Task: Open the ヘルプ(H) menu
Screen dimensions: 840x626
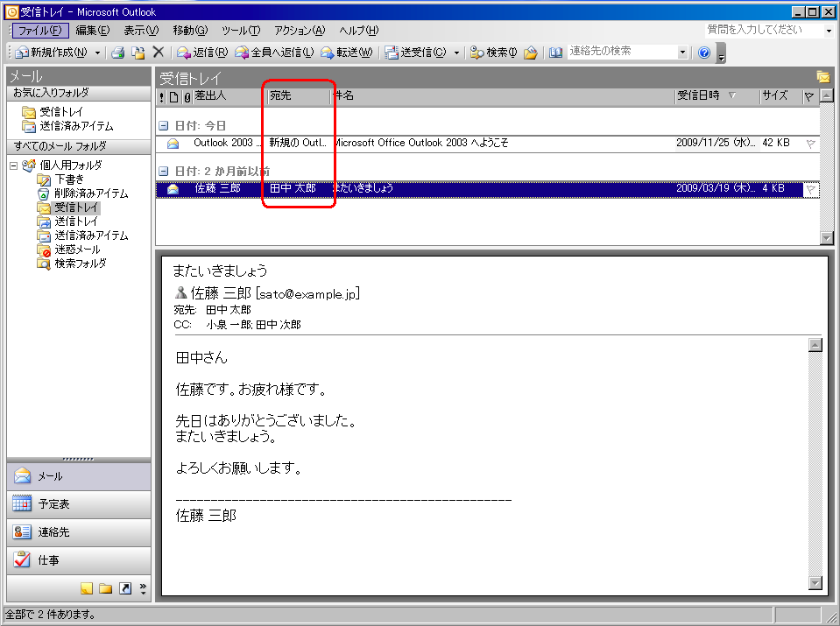Action: pos(359,31)
